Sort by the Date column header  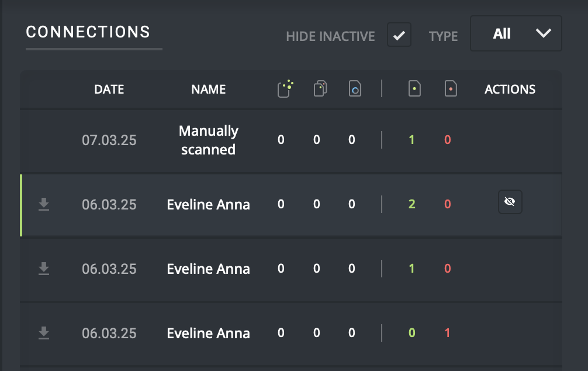tap(109, 90)
